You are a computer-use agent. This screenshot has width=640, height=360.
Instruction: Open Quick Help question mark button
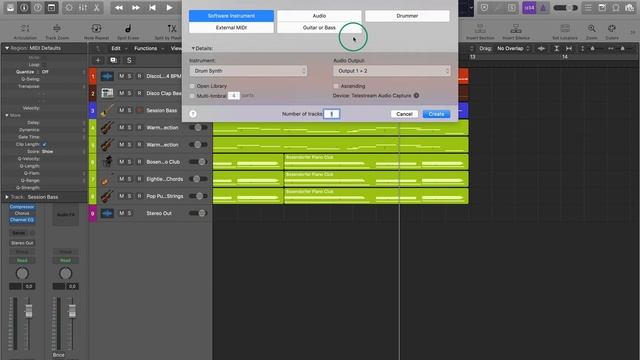coord(38,8)
